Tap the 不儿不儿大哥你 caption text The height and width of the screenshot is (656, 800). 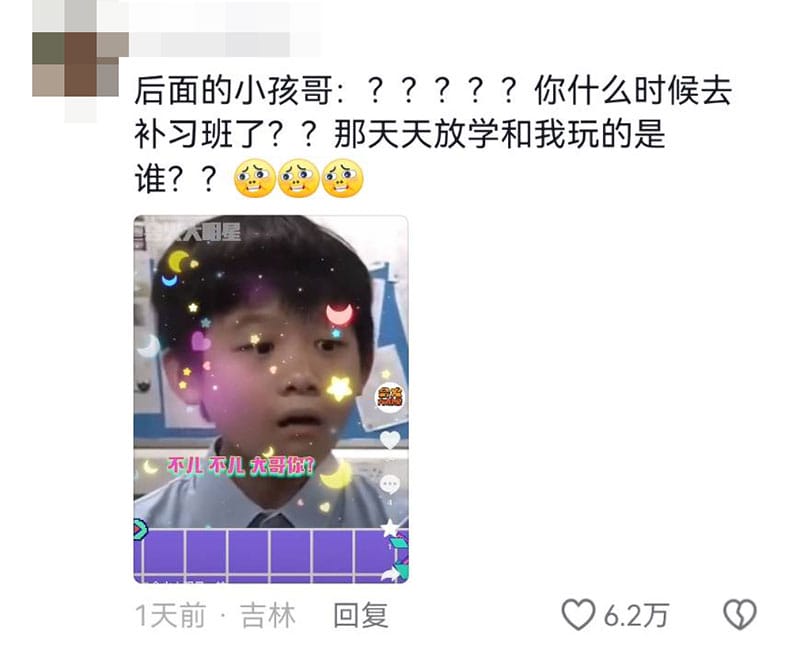242,466
